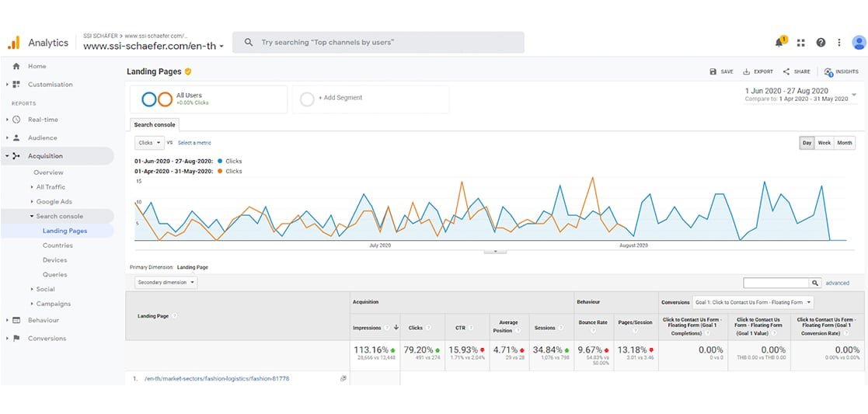Screen dimensions: 868x414
Task: Click the table filter search field
Action: click(x=776, y=283)
